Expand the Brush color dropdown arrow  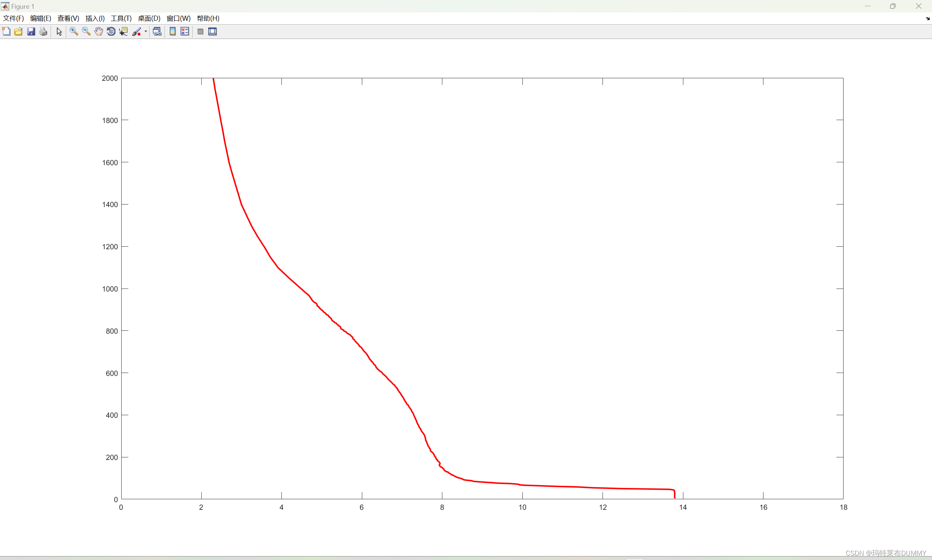(146, 32)
